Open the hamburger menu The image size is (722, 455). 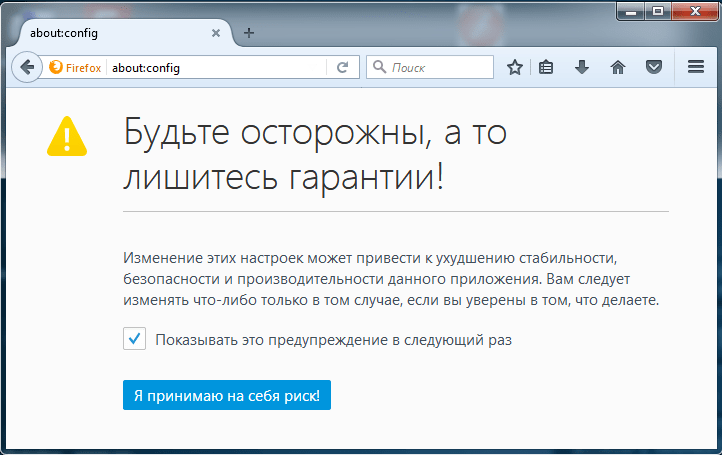(x=696, y=67)
